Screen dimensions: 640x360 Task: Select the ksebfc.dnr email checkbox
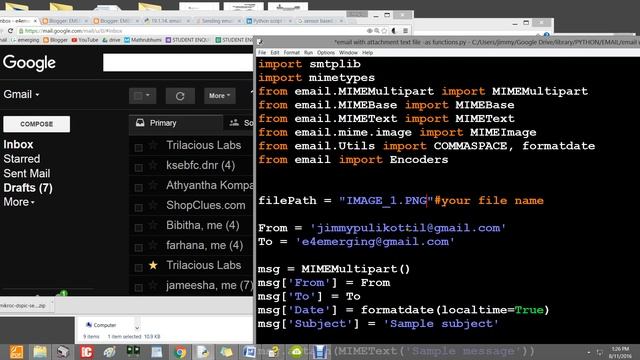point(139,167)
